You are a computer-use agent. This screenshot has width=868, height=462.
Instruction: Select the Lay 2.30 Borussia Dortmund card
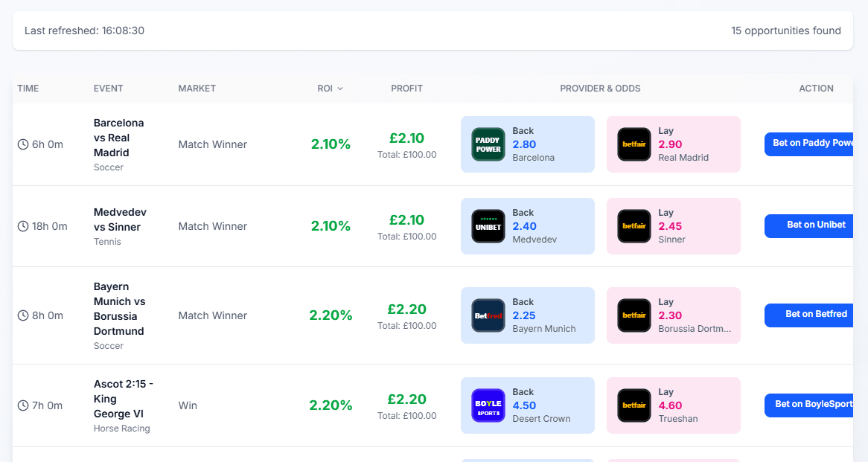[673, 315]
